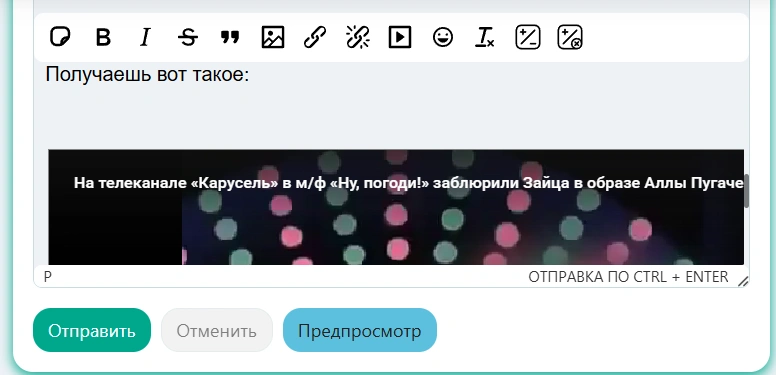Insert a hyperlink

315,37
